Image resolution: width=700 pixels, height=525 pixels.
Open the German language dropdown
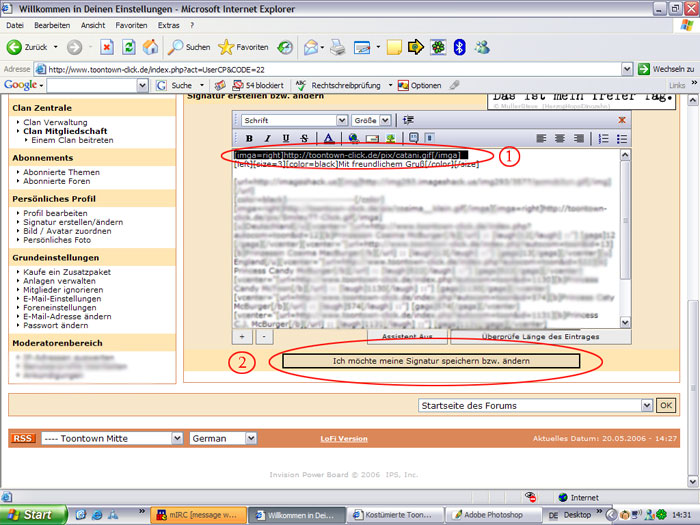point(251,438)
